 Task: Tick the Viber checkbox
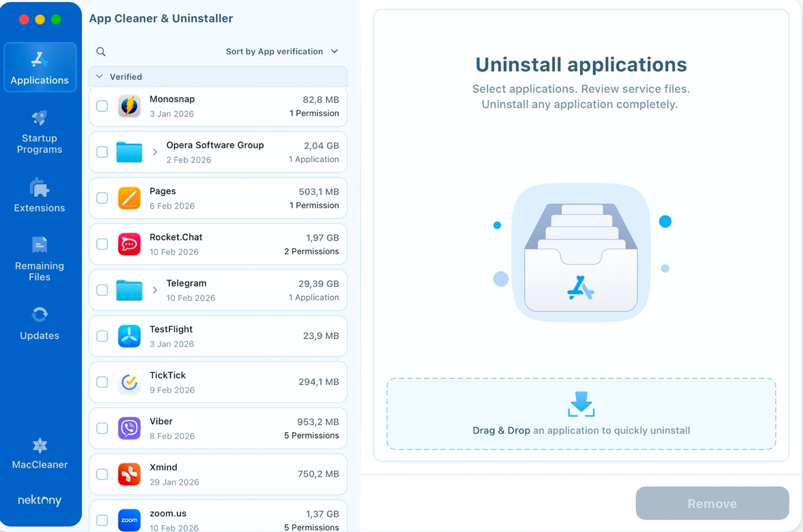pyautogui.click(x=102, y=428)
